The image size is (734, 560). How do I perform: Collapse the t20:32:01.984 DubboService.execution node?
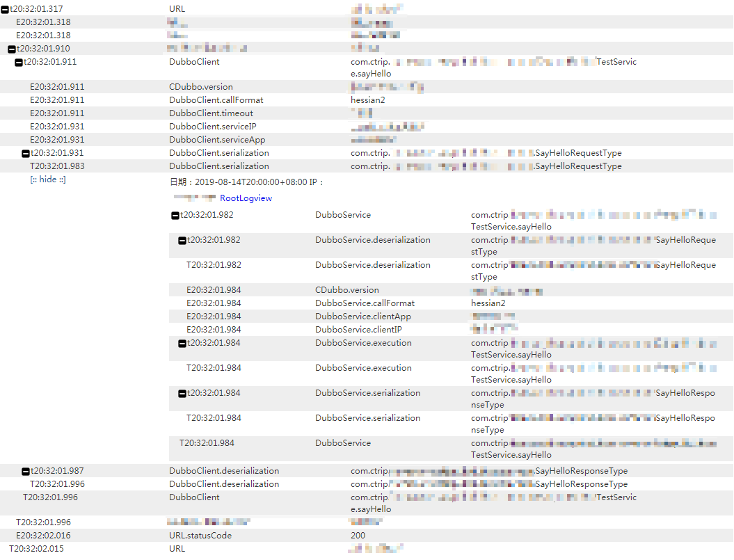[182, 344]
